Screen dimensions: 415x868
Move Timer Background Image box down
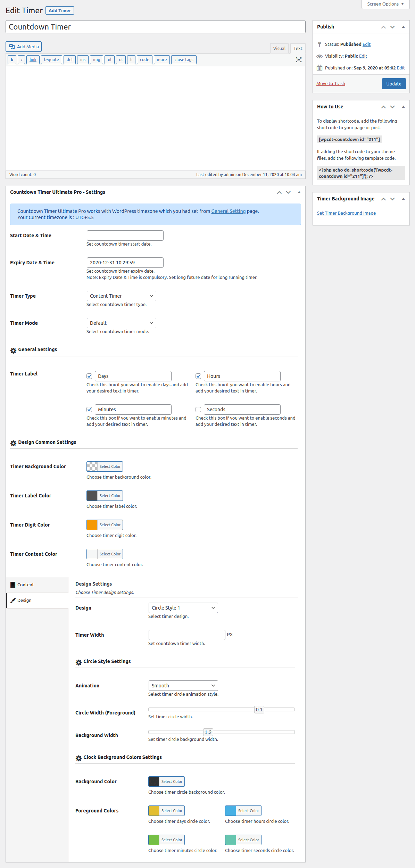coord(392,199)
